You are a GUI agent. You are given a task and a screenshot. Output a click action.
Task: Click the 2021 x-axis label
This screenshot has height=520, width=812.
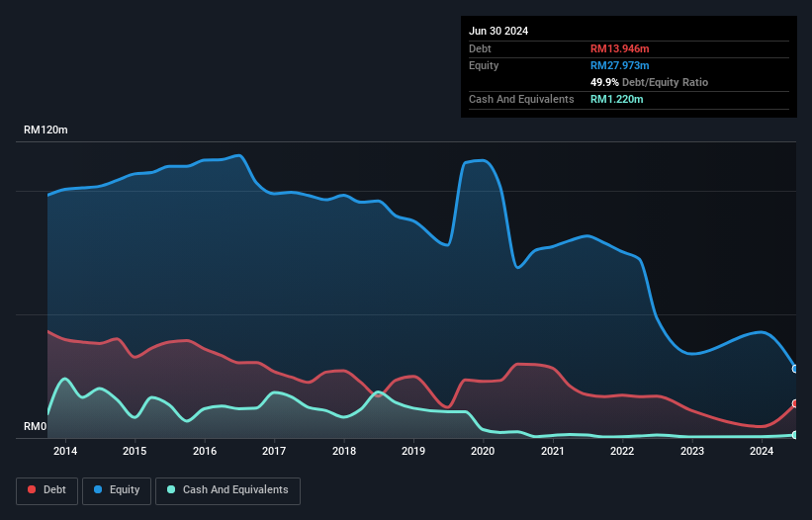553,451
